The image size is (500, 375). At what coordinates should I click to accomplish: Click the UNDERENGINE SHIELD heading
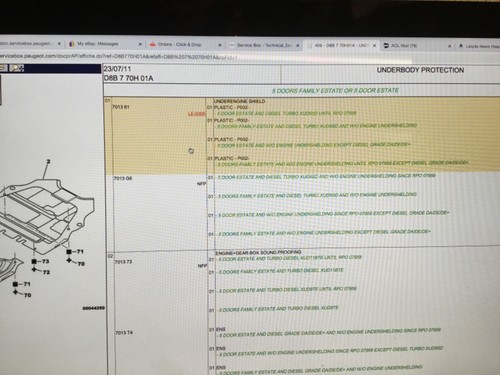pyautogui.click(x=239, y=101)
